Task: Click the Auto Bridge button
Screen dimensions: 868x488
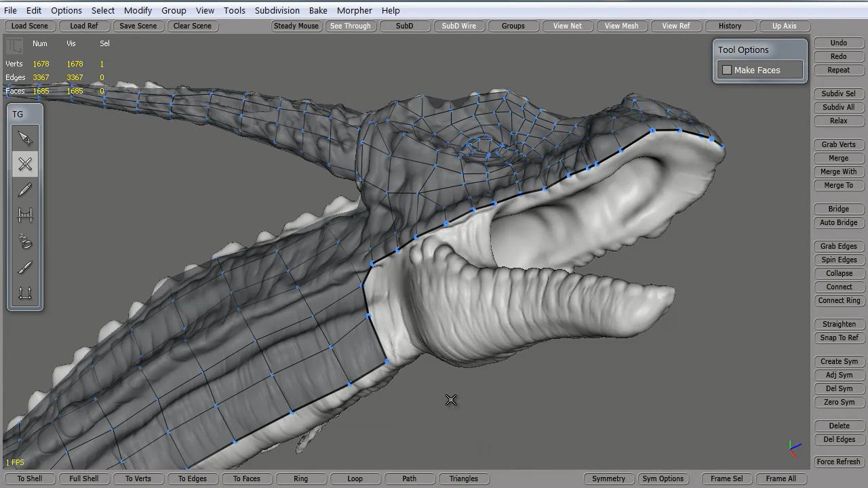Action: coord(838,222)
